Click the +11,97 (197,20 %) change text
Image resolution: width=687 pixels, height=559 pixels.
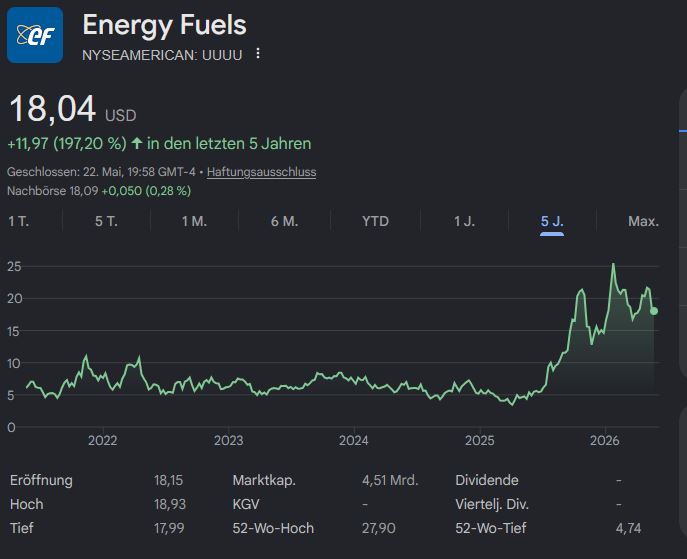point(67,144)
